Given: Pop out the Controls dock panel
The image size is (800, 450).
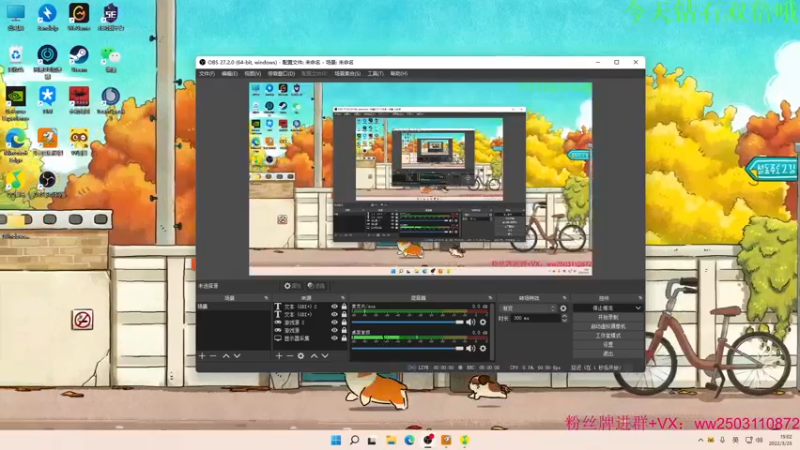Looking at the screenshot, I should pos(640,297).
